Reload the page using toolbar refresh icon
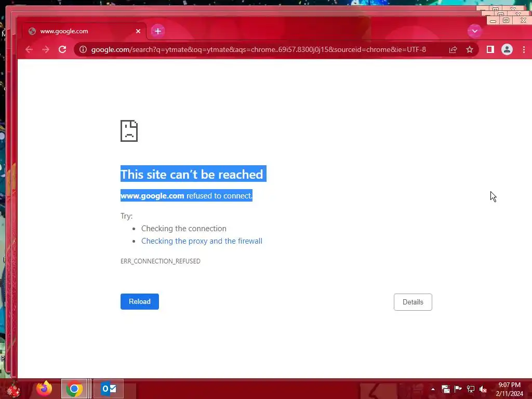Image resolution: width=532 pixels, height=399 pixels. click(62, 49)
